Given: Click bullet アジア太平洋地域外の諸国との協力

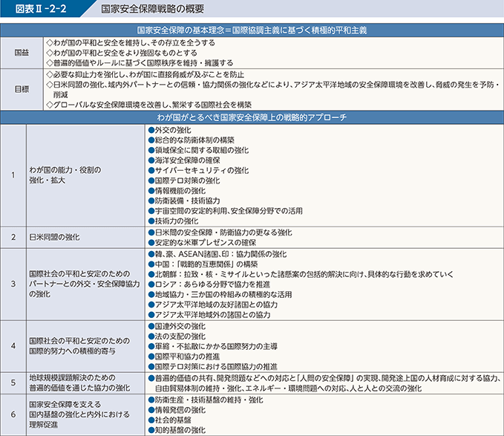Looking at the screenshot, I should (x=209, y=315).
